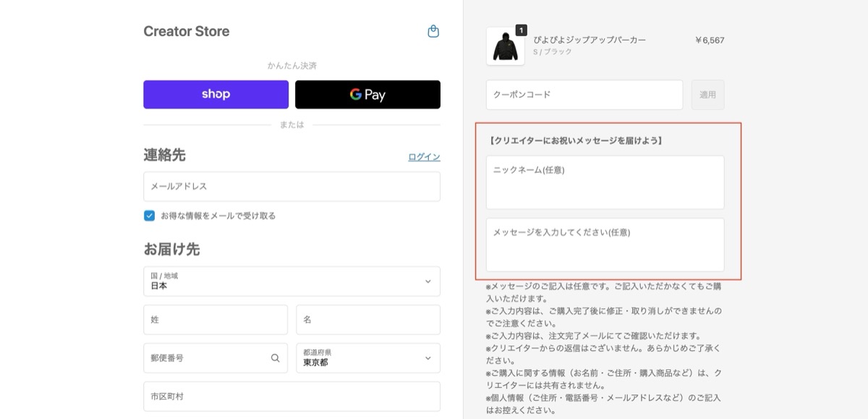Click the postal code search magnifier icon

275,357
